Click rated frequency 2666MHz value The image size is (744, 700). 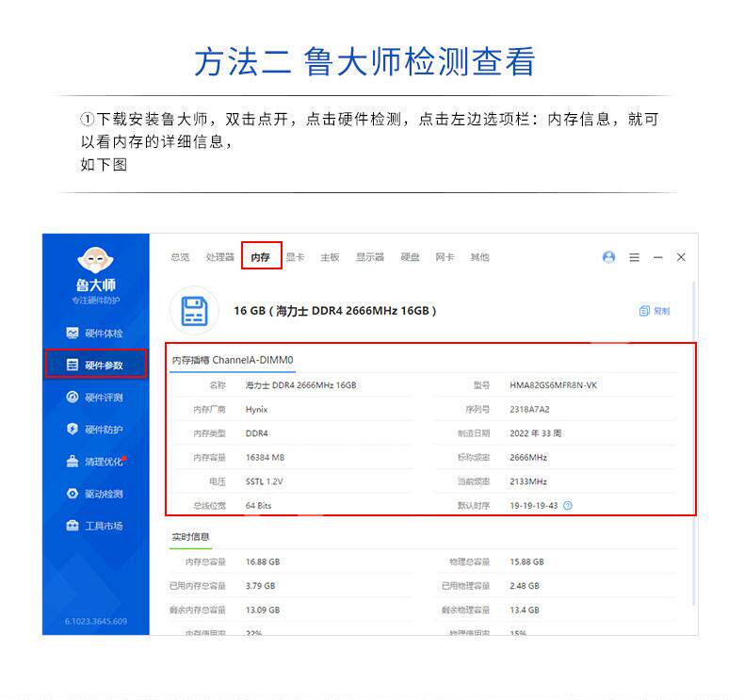pos(528,458)
